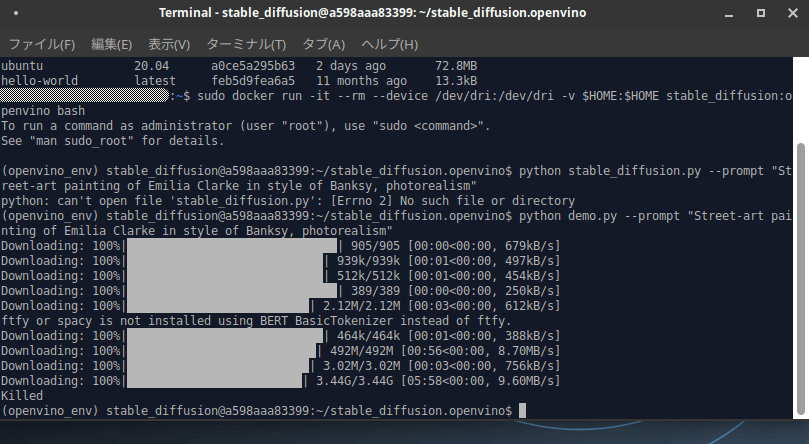Click the Terminal window title text
Screen dimensions: 809x444
(x=373, y=13)
